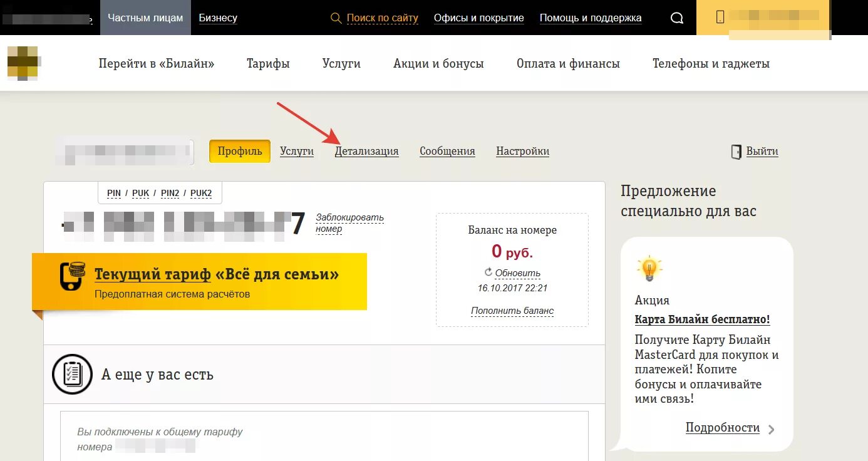The width and height of the screenshot is (868, 461).
Task: Click the balance value 0 руб.
Action: click(x=512, y=252)
